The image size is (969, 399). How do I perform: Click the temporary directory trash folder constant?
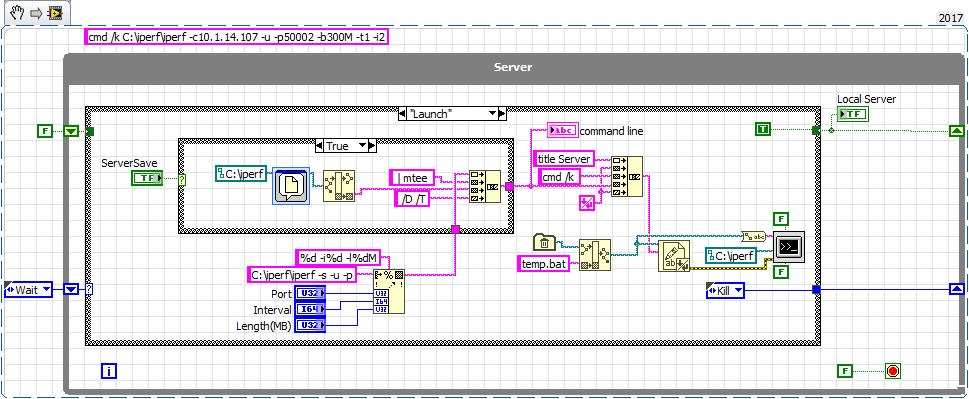(x=544, y=242)
